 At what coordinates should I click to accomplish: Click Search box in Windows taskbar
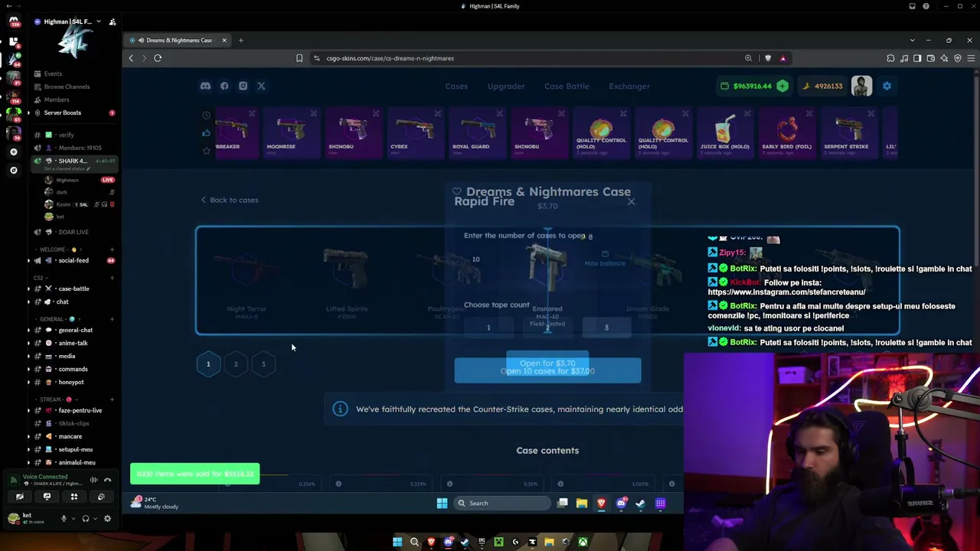point(502,504)
